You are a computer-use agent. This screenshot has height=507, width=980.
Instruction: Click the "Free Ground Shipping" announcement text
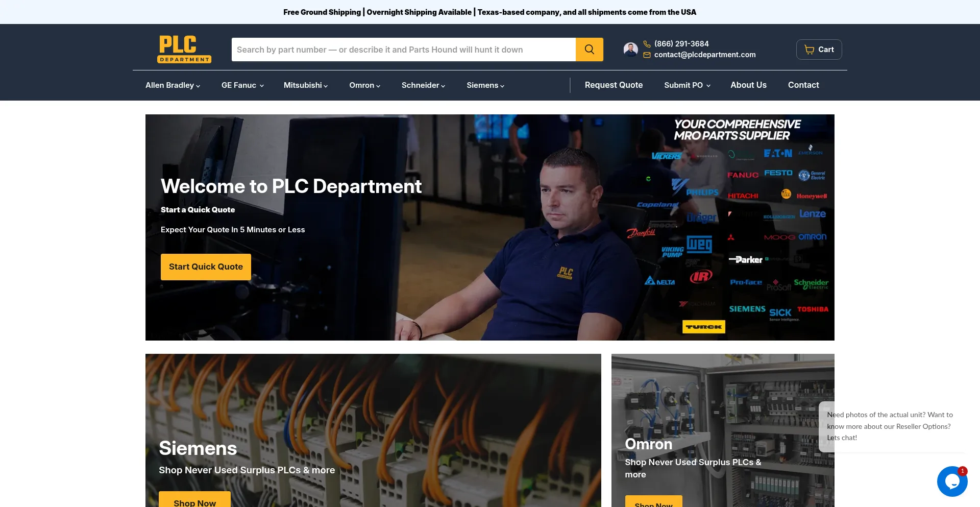coord(322,12)
